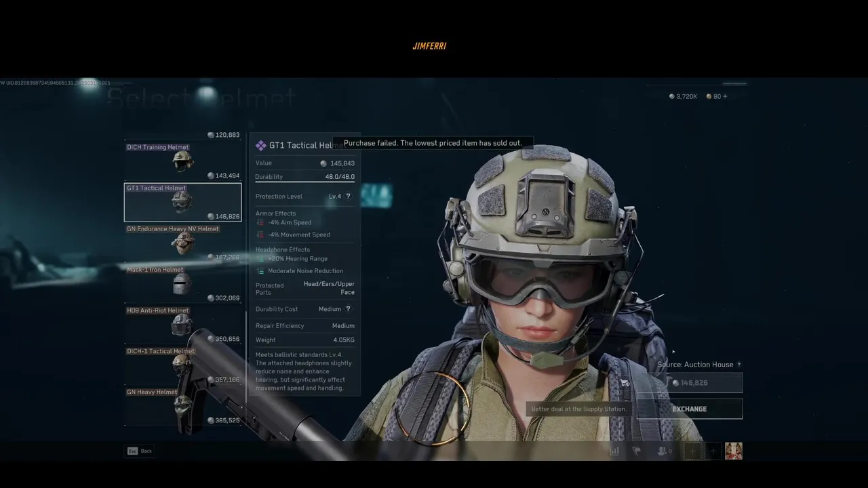The height and width of the screenshot is (488, 868).
Task: Select the H09 Anti-Riot Helmet entry
Action: pos(182,324)
